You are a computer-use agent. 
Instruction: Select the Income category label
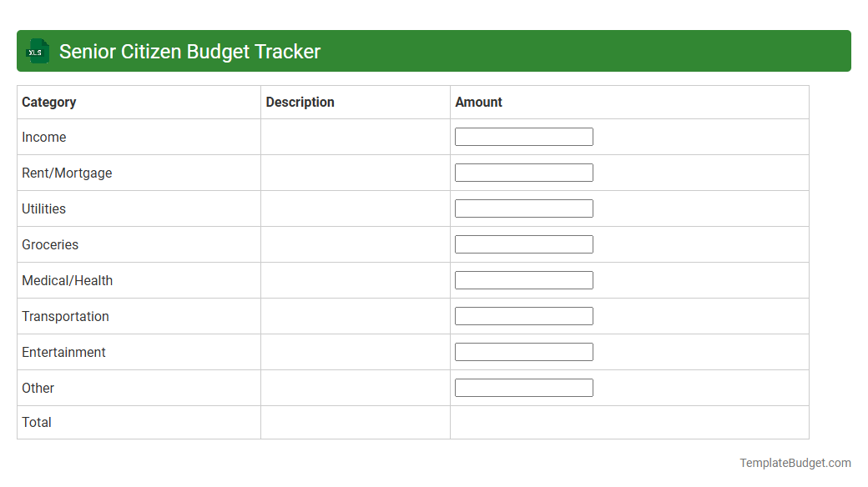(x=43, y=137)
